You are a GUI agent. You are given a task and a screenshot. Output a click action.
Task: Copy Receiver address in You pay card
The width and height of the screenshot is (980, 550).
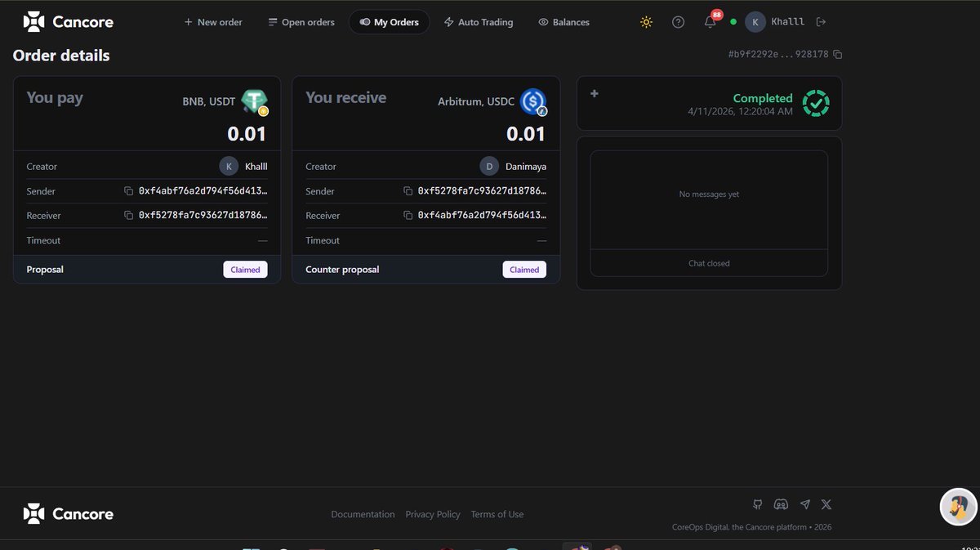click(128, 216)
